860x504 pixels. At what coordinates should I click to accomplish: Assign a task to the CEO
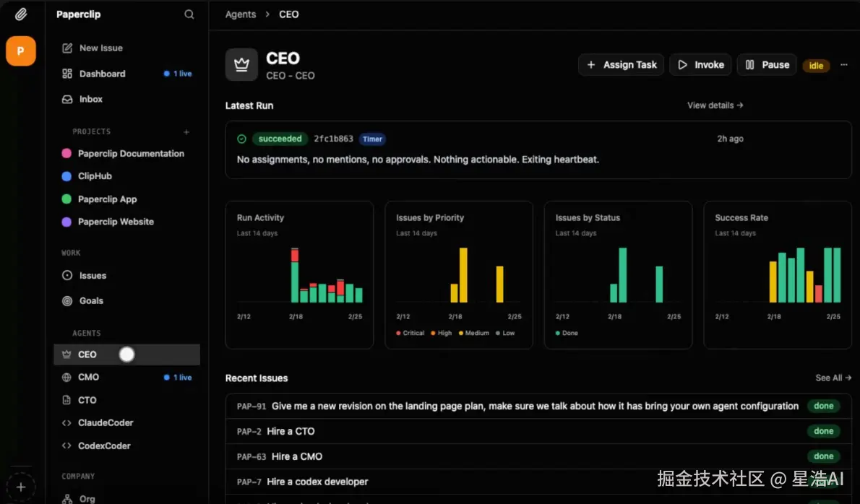(x=621, y=65)
